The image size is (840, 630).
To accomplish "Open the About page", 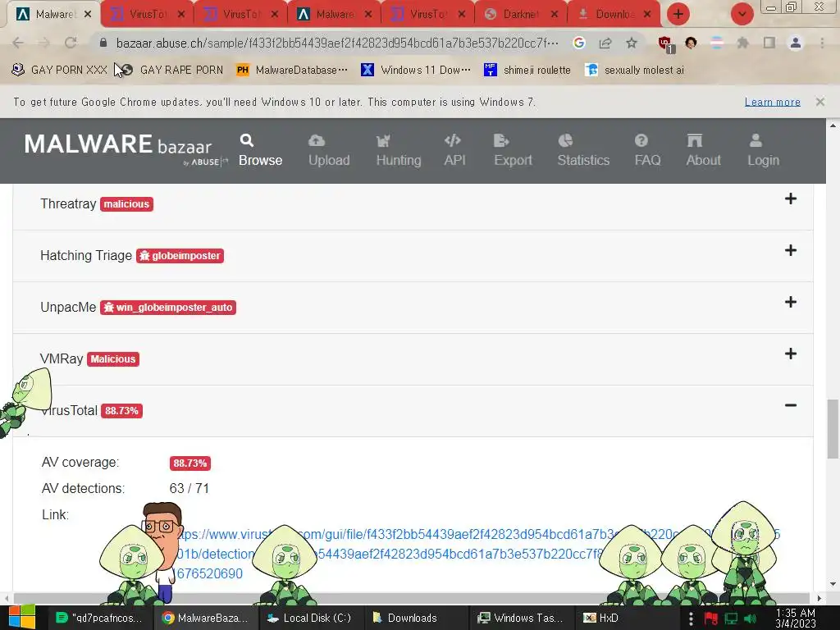I will [703, 151].
